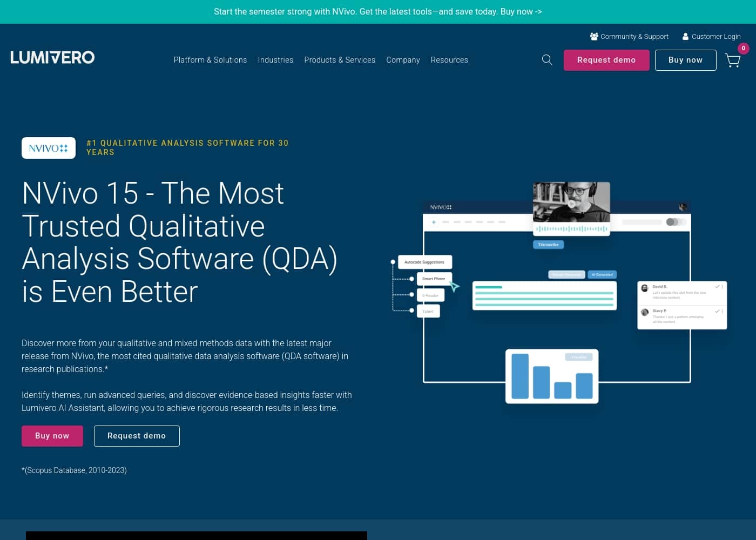Click the "#1 Qualitative Analysis Software" tagline

[x=187, y=147]
